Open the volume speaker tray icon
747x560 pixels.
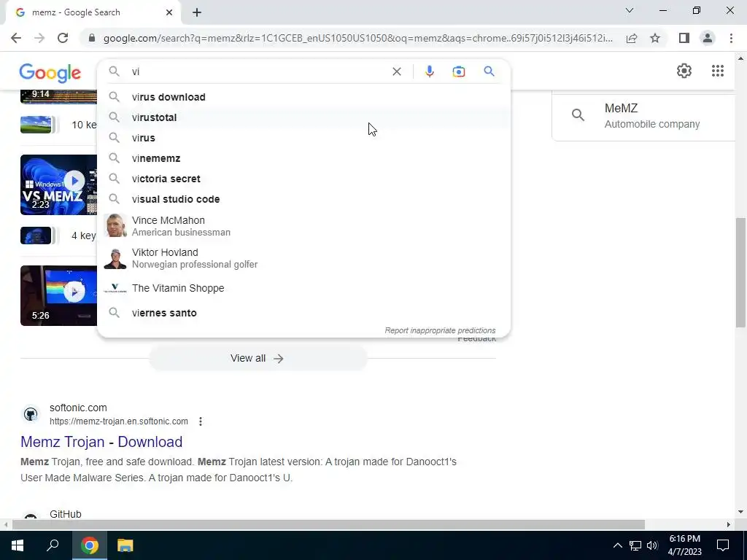652,545
